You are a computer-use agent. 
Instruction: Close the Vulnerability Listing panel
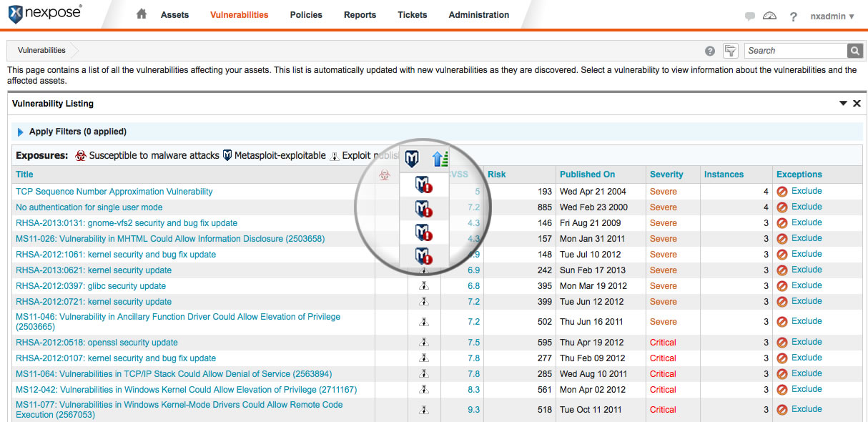(857, 104)
